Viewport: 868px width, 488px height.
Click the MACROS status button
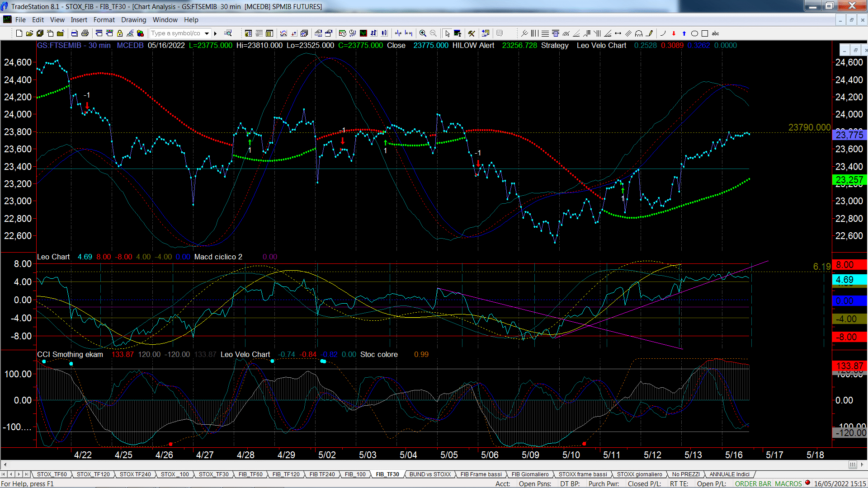[788, 483]
